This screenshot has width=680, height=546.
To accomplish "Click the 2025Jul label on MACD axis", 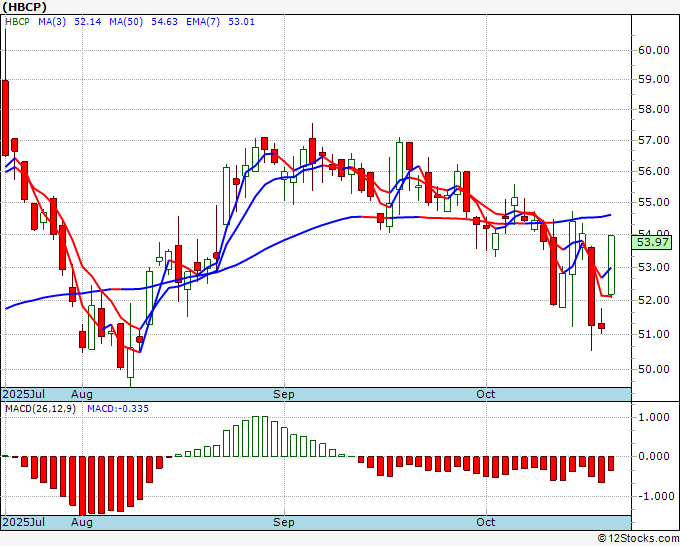I will pos(23,522).
